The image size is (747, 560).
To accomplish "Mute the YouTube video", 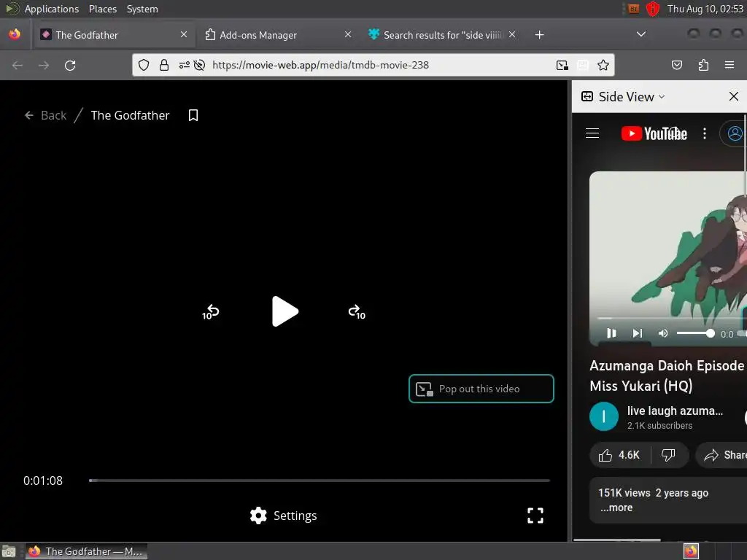I will [663, 333].
